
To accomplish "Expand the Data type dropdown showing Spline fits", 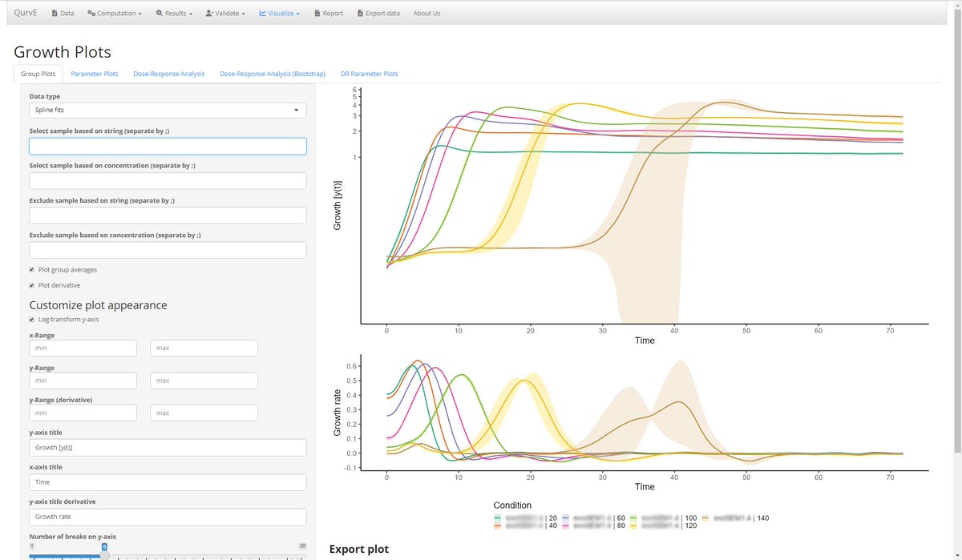I will click(168, 111).
